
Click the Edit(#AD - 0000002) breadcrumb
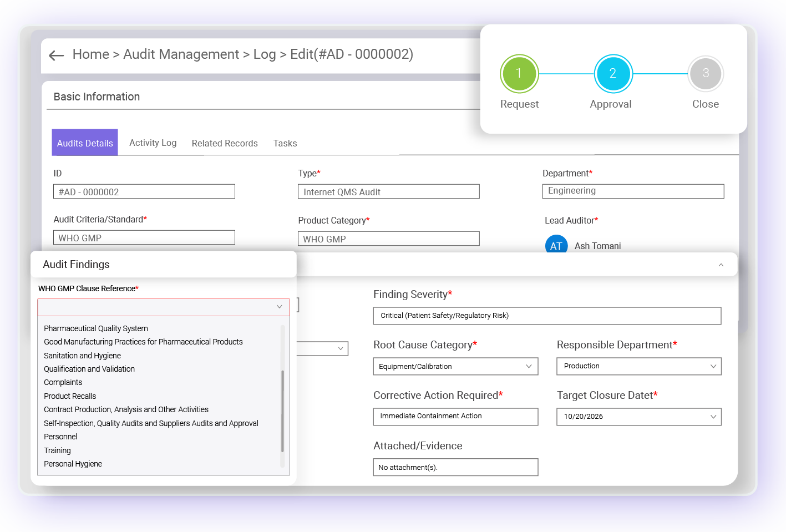[352, 54]
